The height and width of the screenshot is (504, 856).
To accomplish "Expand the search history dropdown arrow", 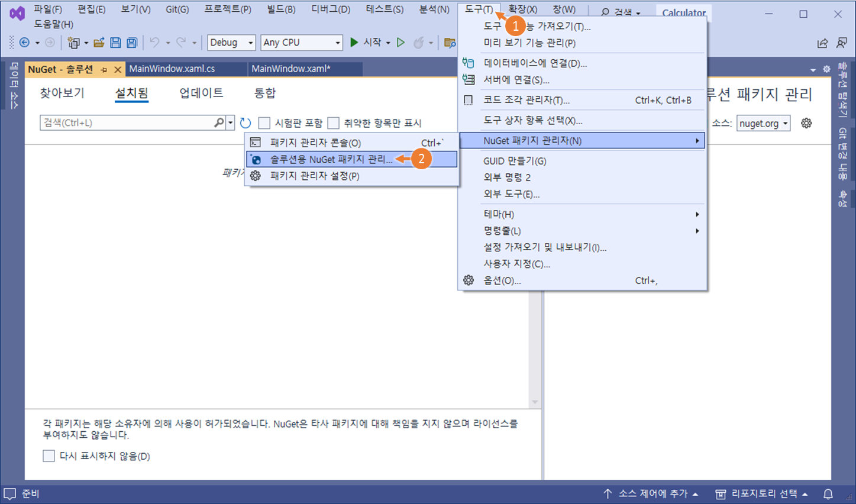I will coord(231,123).
